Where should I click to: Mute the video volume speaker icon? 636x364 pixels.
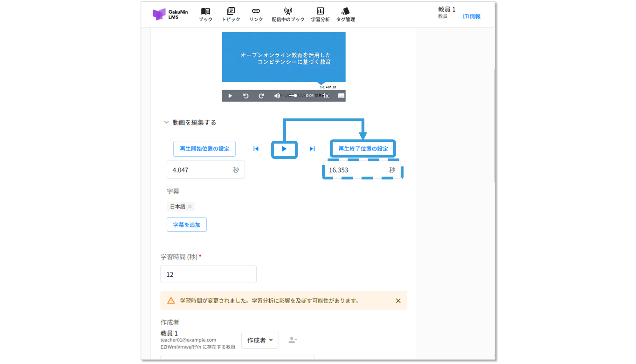click(277, 96)
